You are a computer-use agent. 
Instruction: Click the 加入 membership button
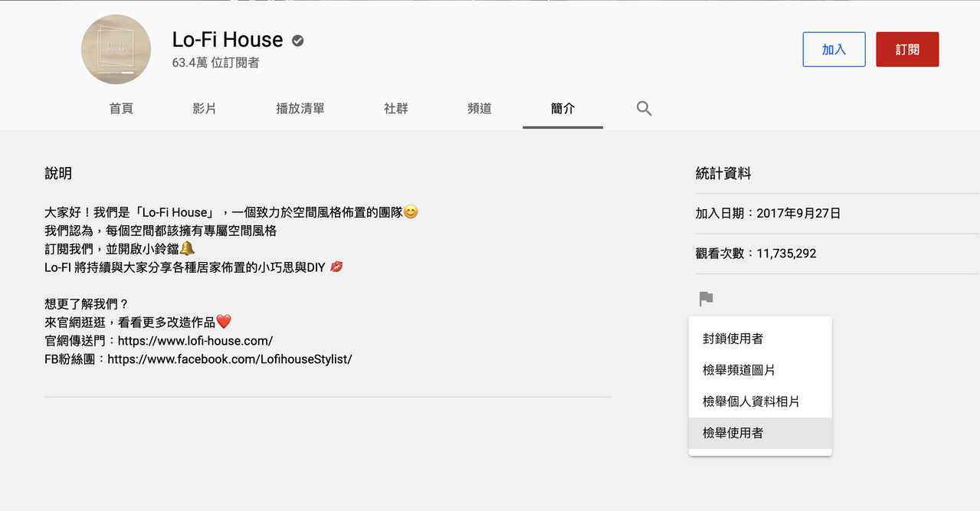click(834, 49)
